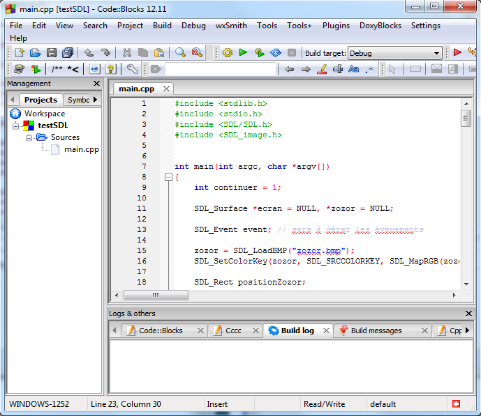This screenshot has width=481, height=416.
Task: Switch to the Symbols tab
Action: 78,100
